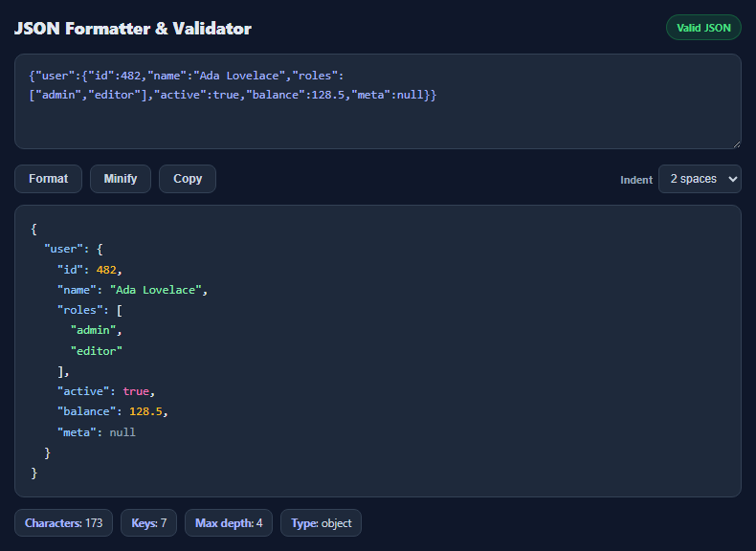
Task: Click the "balance": 128.5 output line
Action: point(112,411)
